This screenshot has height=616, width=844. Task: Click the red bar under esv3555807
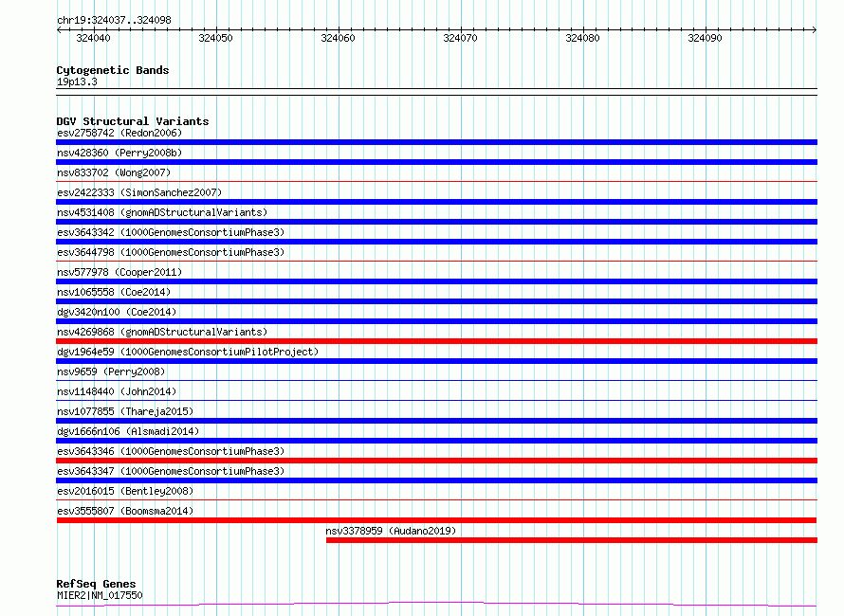click(x=436, y=520)
